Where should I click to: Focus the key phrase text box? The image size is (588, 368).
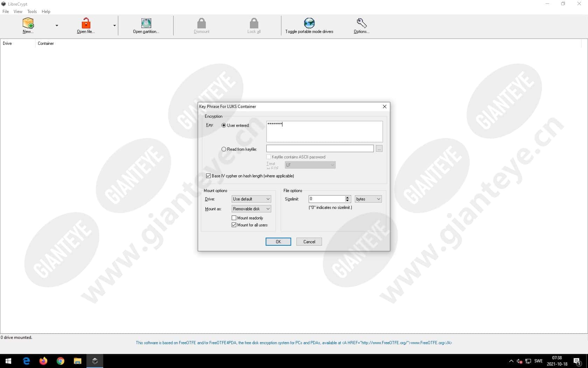pyautogui.click(x=324, y=131)
